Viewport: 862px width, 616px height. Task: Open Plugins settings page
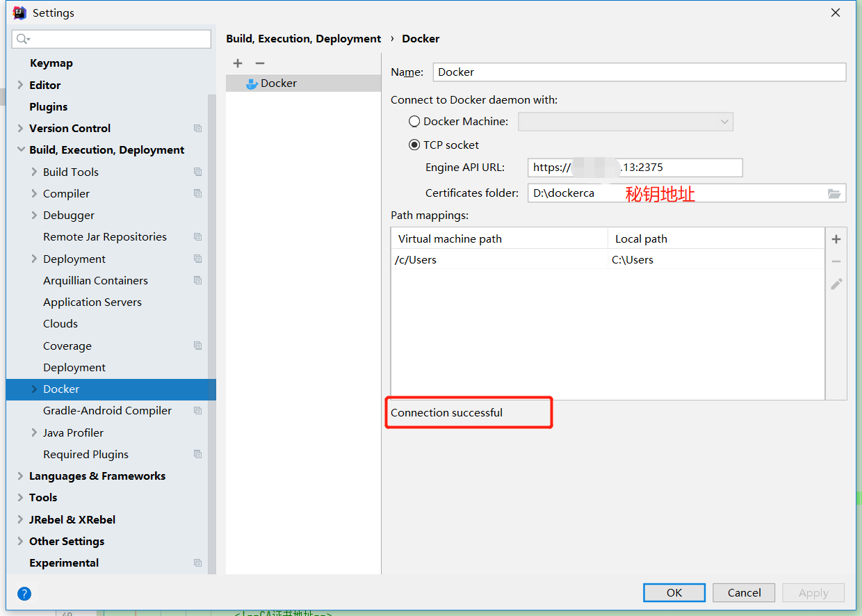(x=49, y=107)
